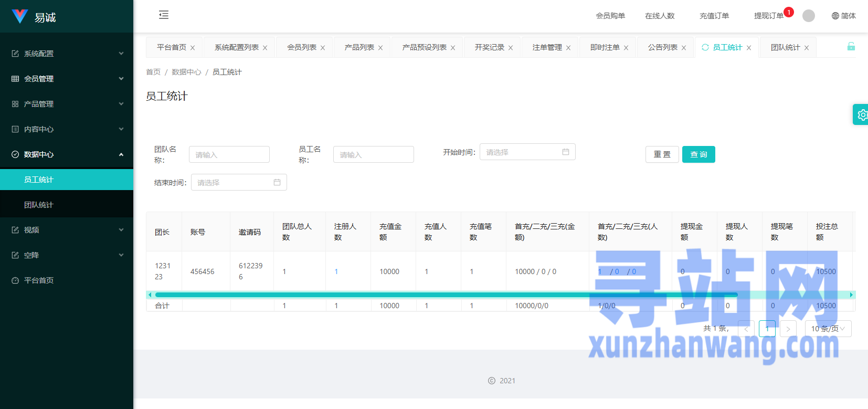Viewport: 868px width, 409px height.
Task: Click the table's horizontal scrollbar
Action: [446, 295]
